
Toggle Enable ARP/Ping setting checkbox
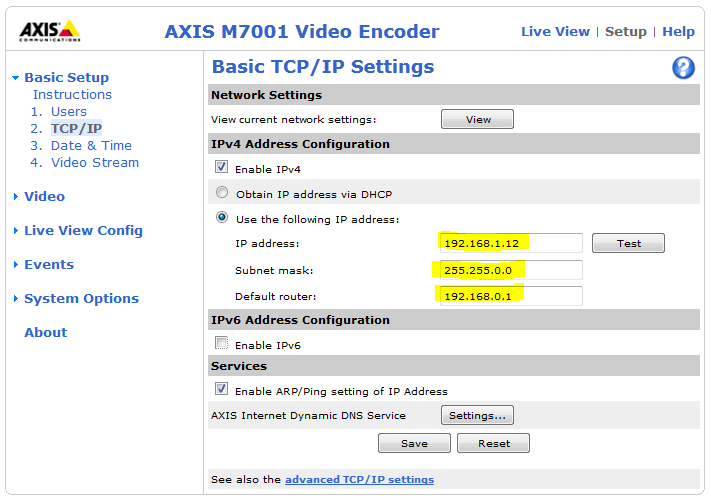(222, 390)
